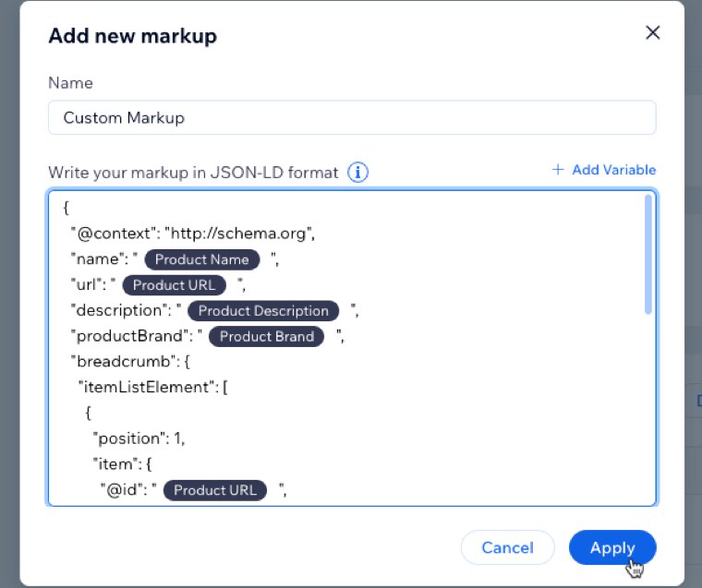This screenshot has height=588, width=702.
Task: Click the "Add new markup" dialog title
Action: coord(132,36)
